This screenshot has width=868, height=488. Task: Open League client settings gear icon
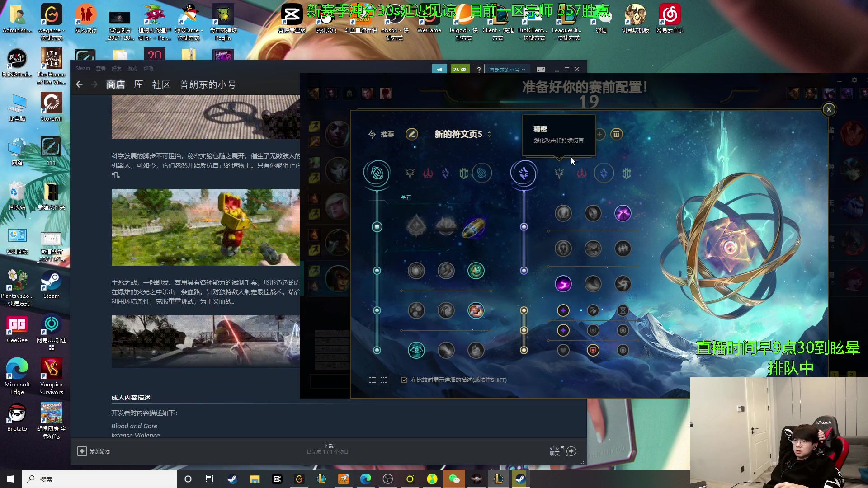click(x=854, y=80)
